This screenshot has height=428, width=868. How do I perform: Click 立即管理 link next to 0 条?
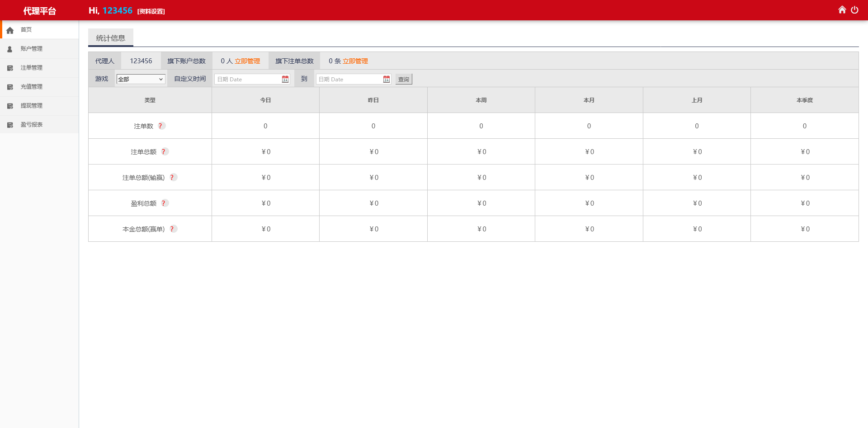tap(355, 61)
